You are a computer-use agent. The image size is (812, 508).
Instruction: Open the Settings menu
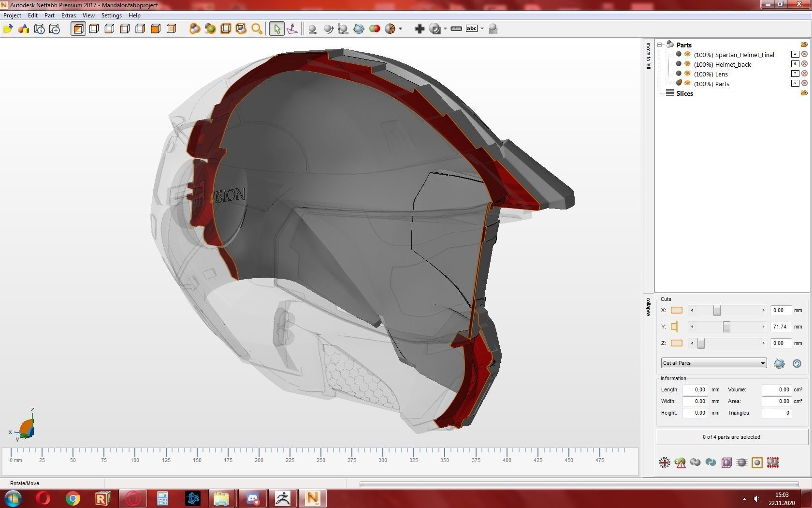[112, 15]
